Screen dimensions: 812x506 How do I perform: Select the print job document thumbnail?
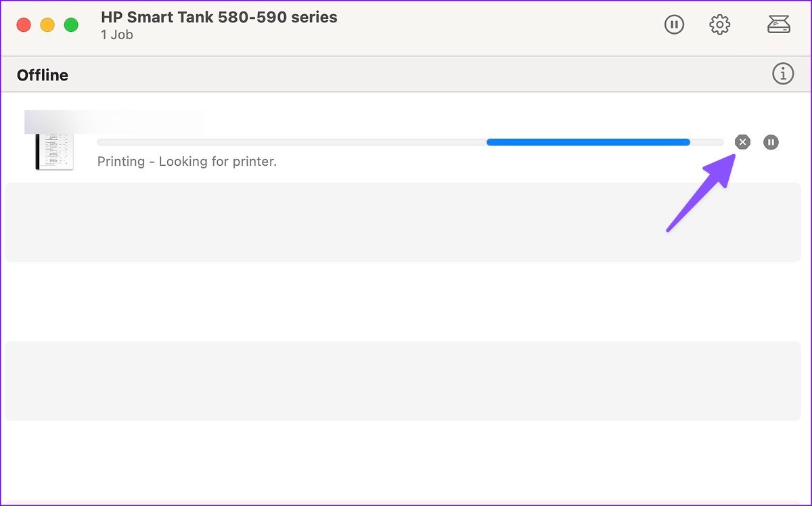tap(54, 150)
